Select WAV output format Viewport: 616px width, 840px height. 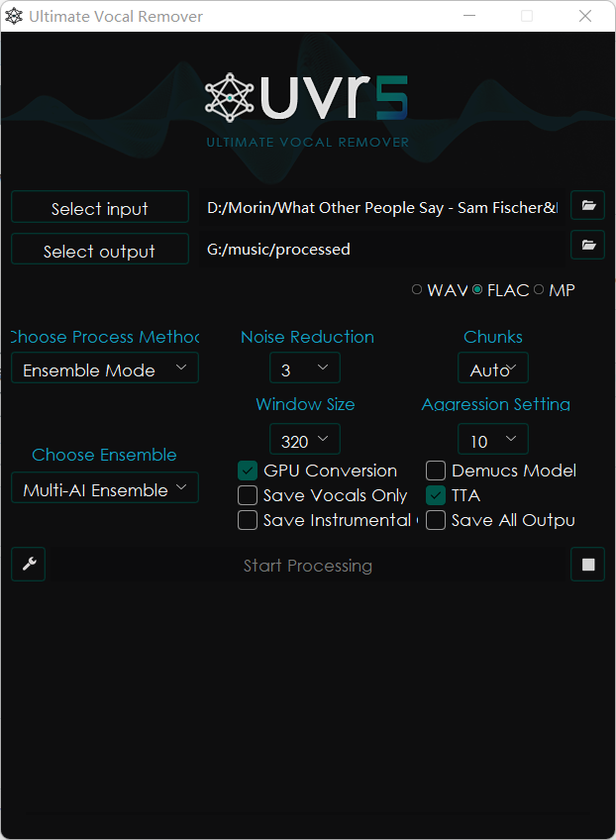click(x=417, y=289)
